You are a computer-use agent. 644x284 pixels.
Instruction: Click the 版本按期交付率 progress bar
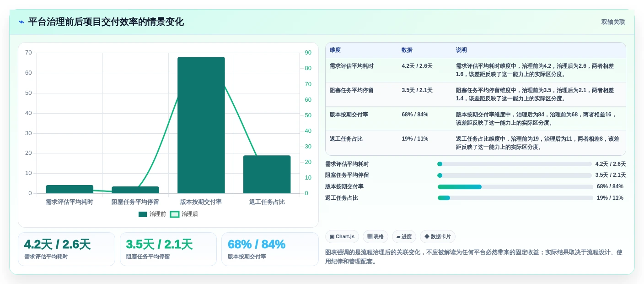(x=515, y=187)
